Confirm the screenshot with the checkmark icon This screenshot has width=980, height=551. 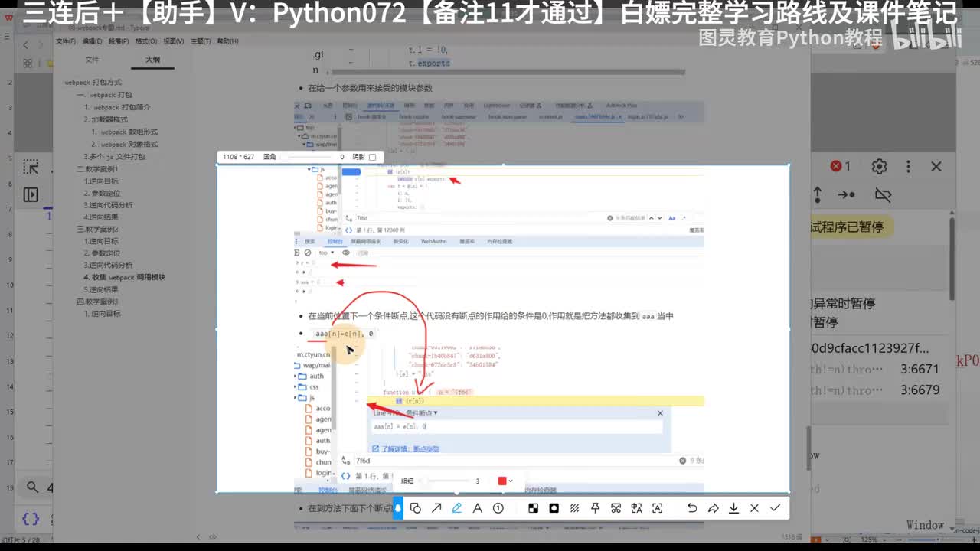[x=775, y=508]
